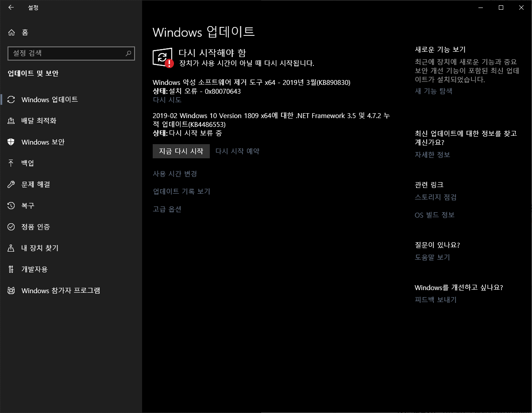Image resolution: width=532 pixels, height=413 pixels.
Task: Click the Windows Insider Program cat icon
Action: click(x=12, y=291)
